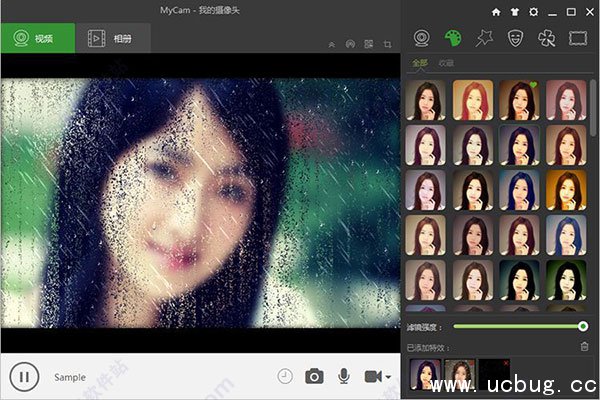The width and height of the screenshot is (600, 400).
Task: Switch to the 相册 album tab
Action: 113,39
